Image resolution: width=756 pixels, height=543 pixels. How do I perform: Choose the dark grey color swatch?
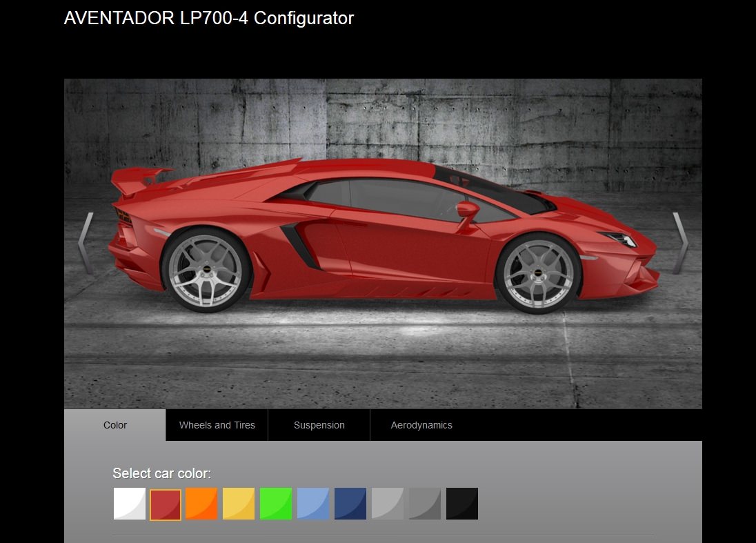pyautogui.click(x=425, y=504)
